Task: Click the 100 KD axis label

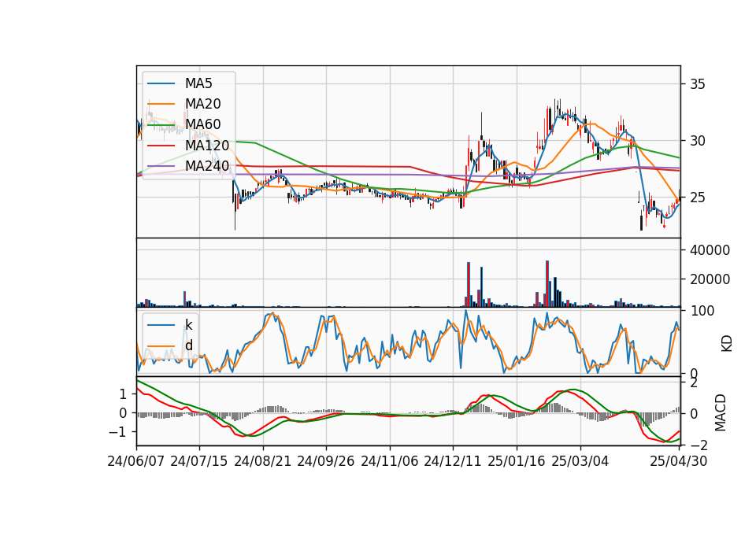Action: (702, 311)
